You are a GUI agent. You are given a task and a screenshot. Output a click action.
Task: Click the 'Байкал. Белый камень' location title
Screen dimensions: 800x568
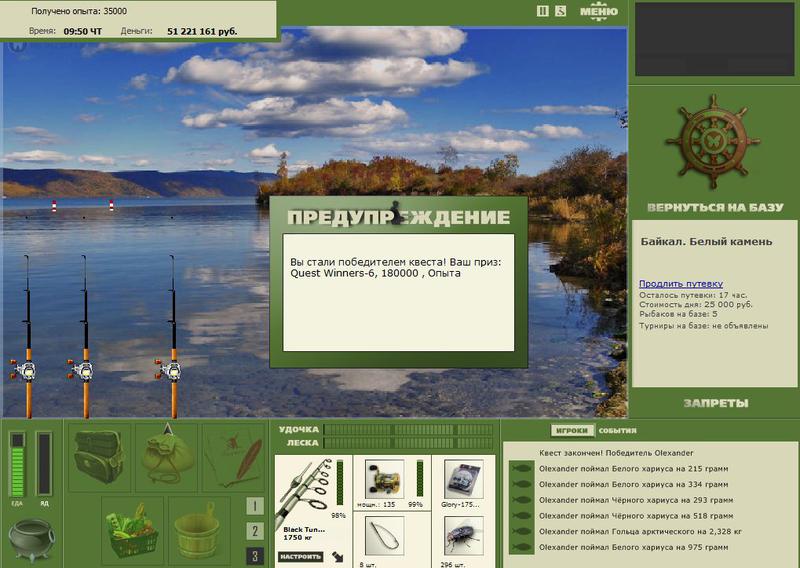(x=707, y=241)
